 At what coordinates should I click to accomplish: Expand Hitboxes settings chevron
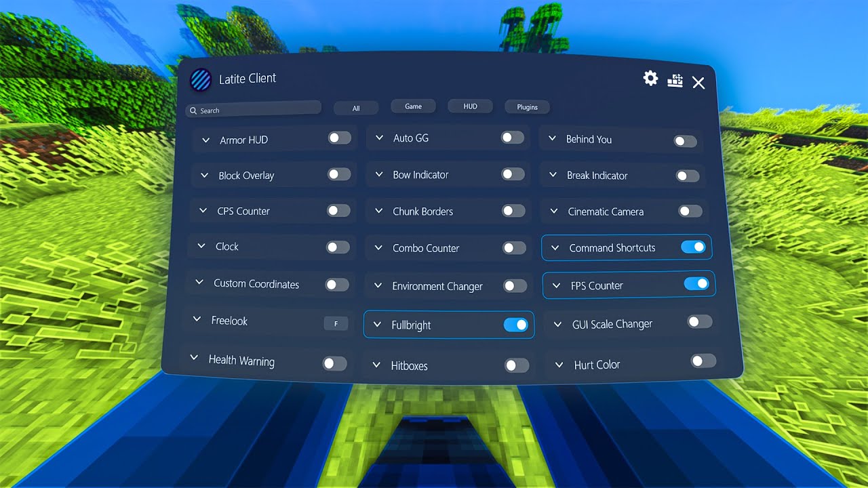point(376,365)
